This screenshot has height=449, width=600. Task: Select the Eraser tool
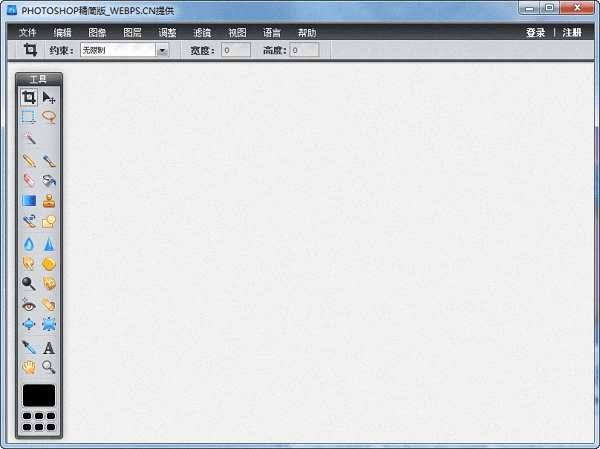click(29, 180)
